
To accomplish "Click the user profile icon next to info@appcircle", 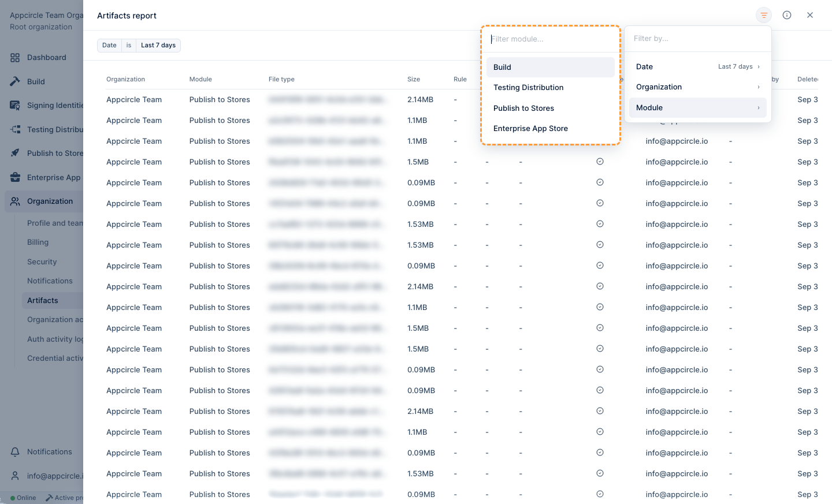I will tap(15, 476).
